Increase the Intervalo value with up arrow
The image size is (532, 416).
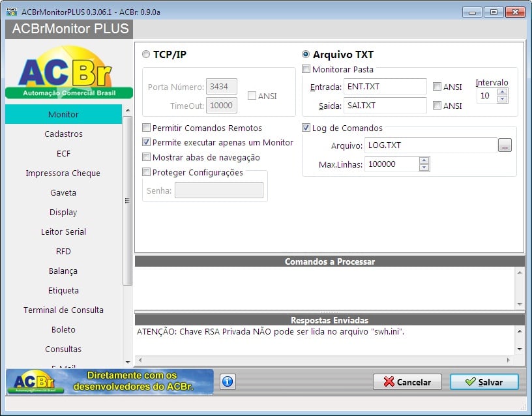[x=503, y=92]
